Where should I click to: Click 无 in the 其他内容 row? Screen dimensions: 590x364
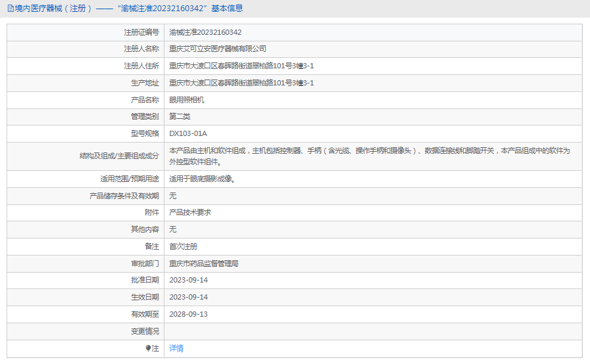point(173,229)
